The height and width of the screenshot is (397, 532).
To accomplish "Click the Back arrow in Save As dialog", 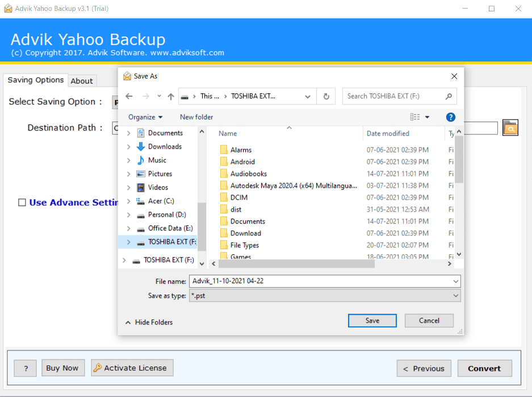I will click(x=129, y=96).
